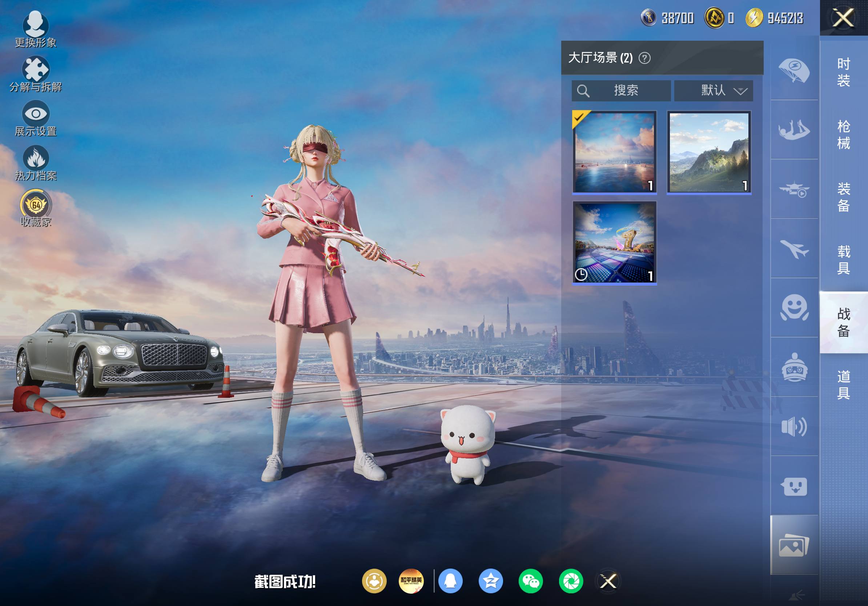Switch to the 时装 tab

(x=843, y=72)
